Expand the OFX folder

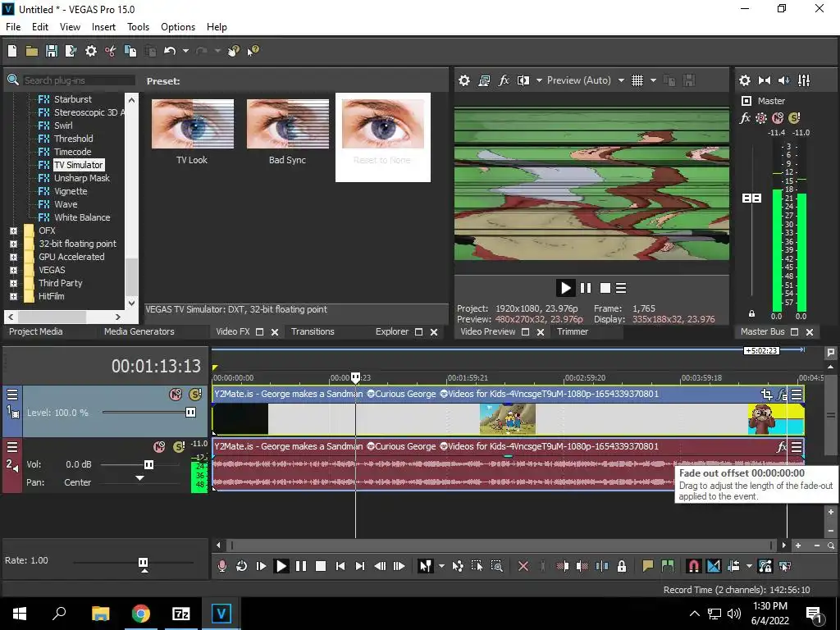[x=13, y=231]
